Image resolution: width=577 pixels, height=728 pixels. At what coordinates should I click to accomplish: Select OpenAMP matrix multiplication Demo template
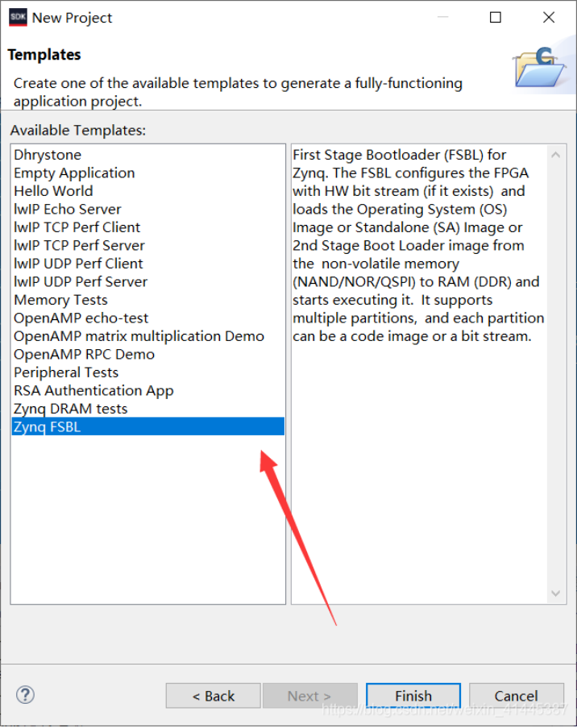(139, 336)
